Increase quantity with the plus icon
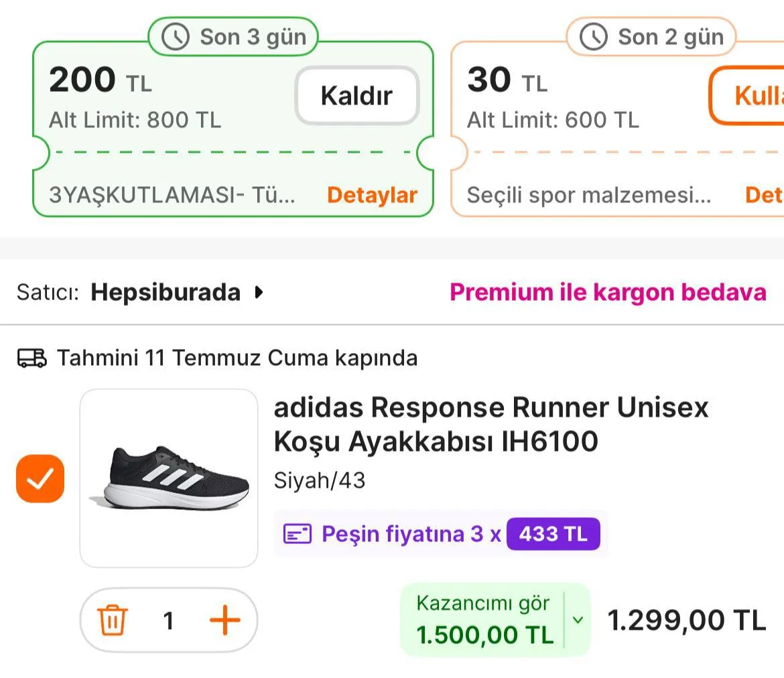This screenshot has height=678, width=784. pyautogui.click(x=225, y=620)
